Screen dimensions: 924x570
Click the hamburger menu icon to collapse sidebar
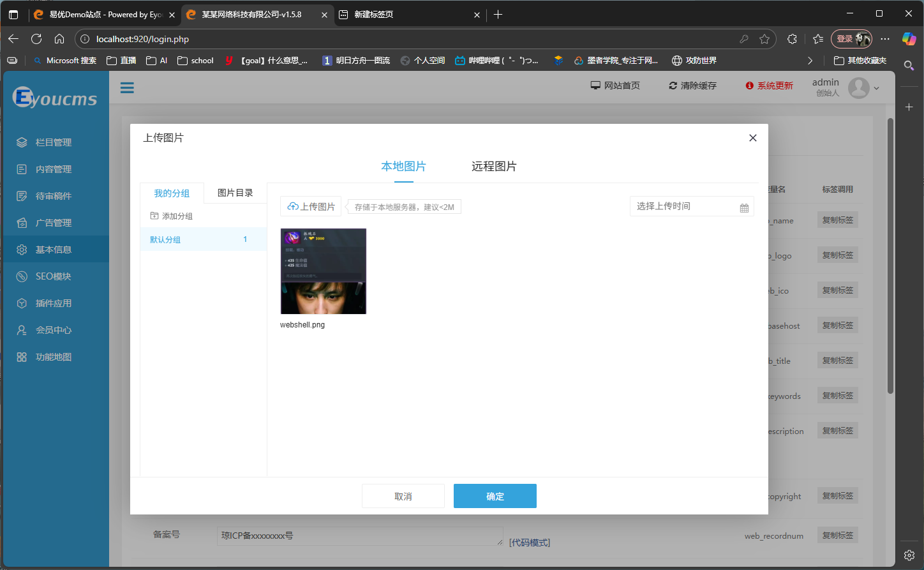127,87
